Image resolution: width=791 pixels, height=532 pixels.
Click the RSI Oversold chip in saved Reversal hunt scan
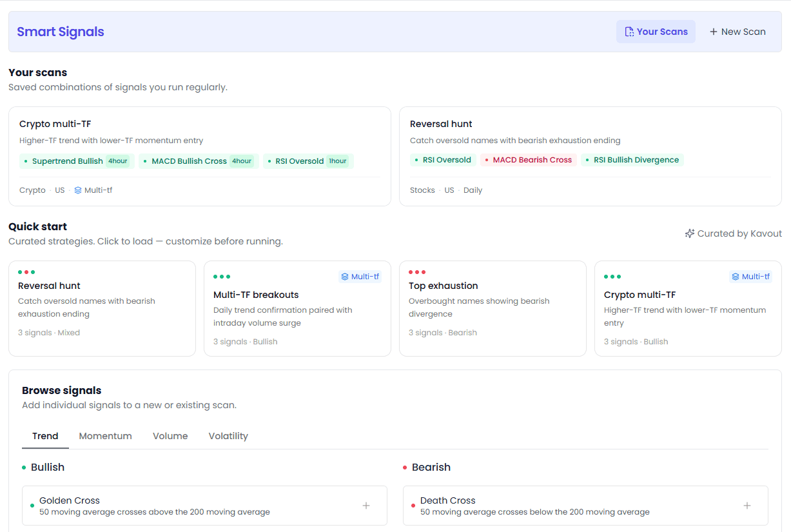444,160
